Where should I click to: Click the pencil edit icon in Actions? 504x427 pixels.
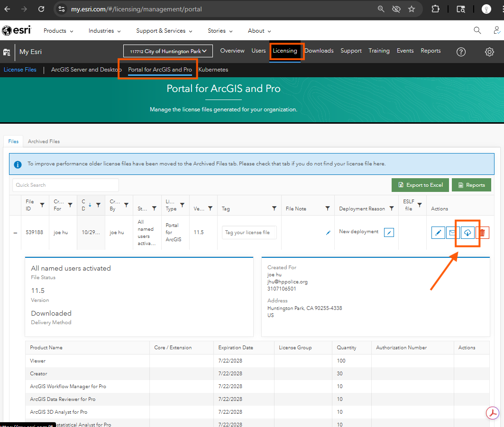438,233
